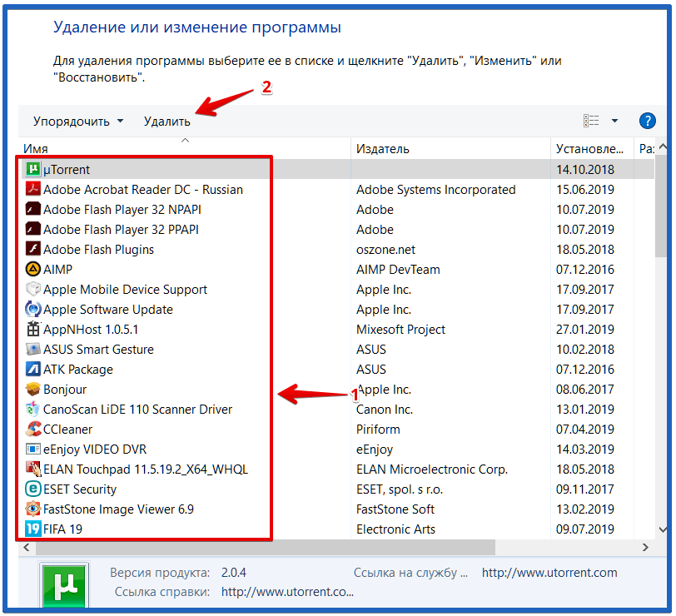Click horizontal scrollbar left arrow
Screen dimensions: 676x616
pyautogui.click(x=27, y=548)
